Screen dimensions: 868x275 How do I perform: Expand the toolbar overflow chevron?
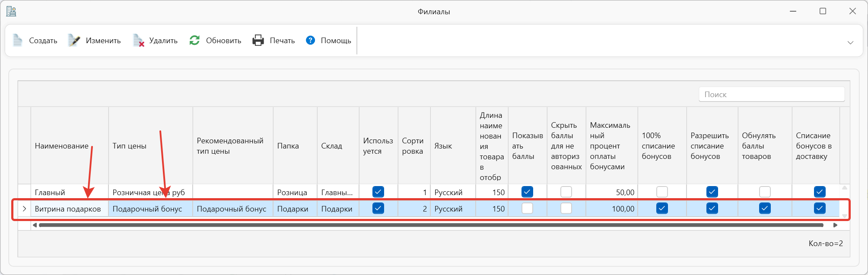point(850,42)
